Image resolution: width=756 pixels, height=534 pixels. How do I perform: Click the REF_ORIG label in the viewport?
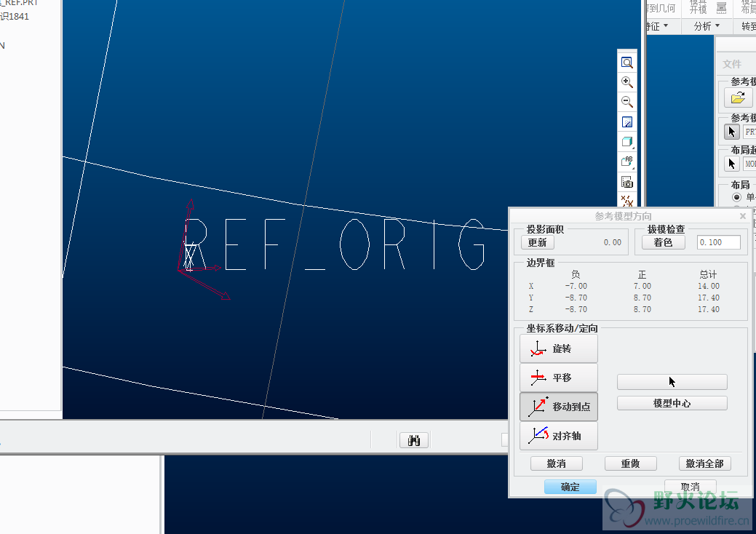335,244
